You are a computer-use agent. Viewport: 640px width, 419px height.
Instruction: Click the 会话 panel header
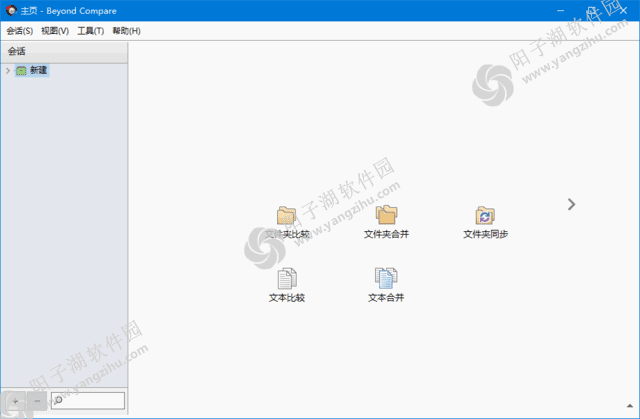click(64, 51)
